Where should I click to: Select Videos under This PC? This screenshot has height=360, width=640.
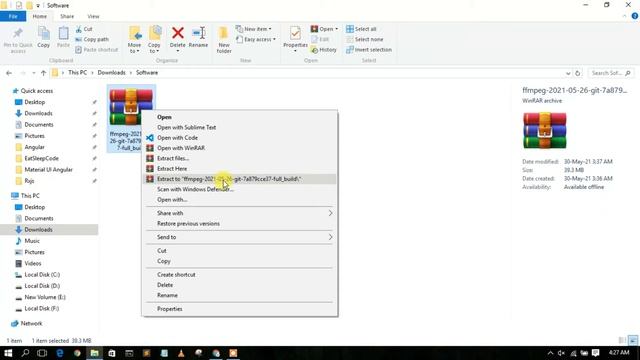pyautogui.click(x=33, y=263)
